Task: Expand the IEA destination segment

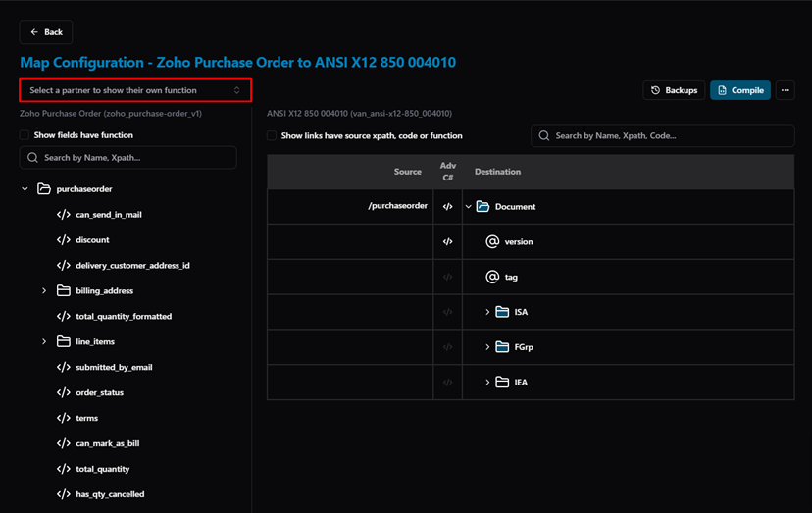Action: point(487,383)
